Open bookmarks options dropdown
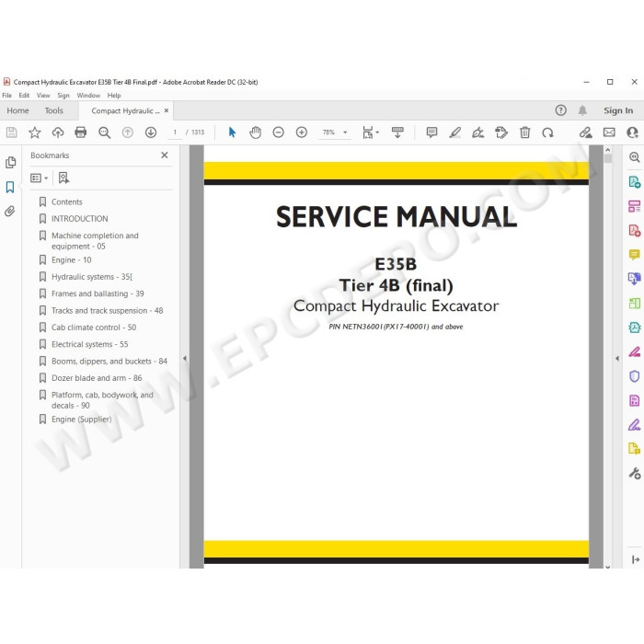Screen dimensions: 644x644 (39, 178)
